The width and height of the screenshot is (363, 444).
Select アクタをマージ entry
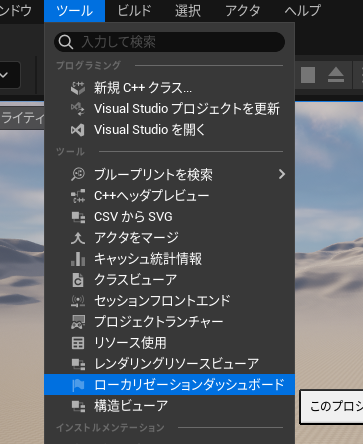click(x=169, y=238)
